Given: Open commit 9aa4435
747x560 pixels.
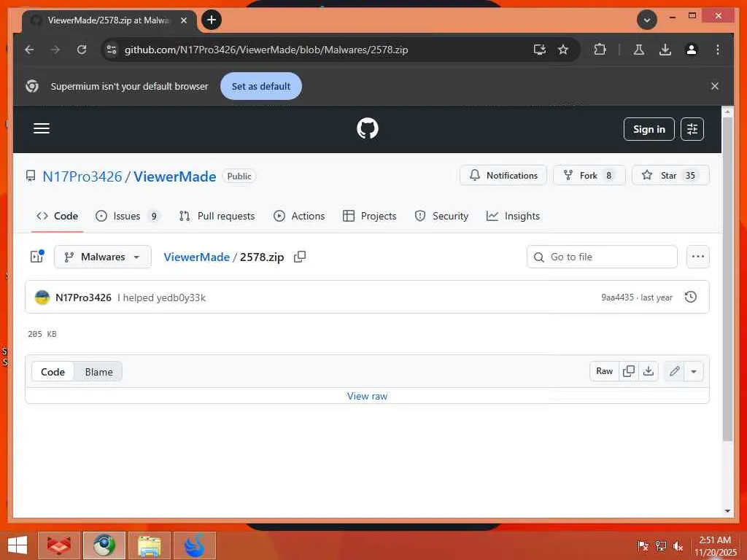Looking at the screenshot, I should tap(617, 297).
